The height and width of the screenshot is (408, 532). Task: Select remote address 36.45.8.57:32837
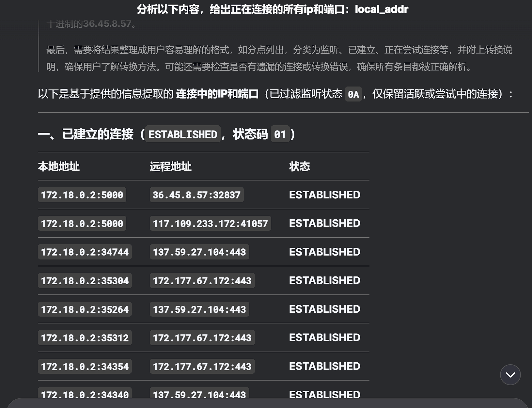[x=196, y=195]
